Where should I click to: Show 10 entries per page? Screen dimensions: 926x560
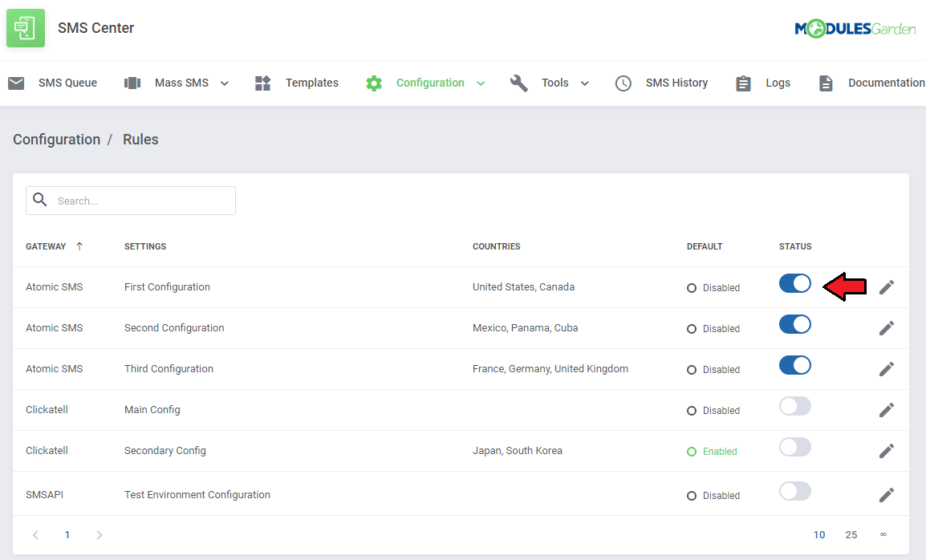pyautogui.click(x=819, y=534)
